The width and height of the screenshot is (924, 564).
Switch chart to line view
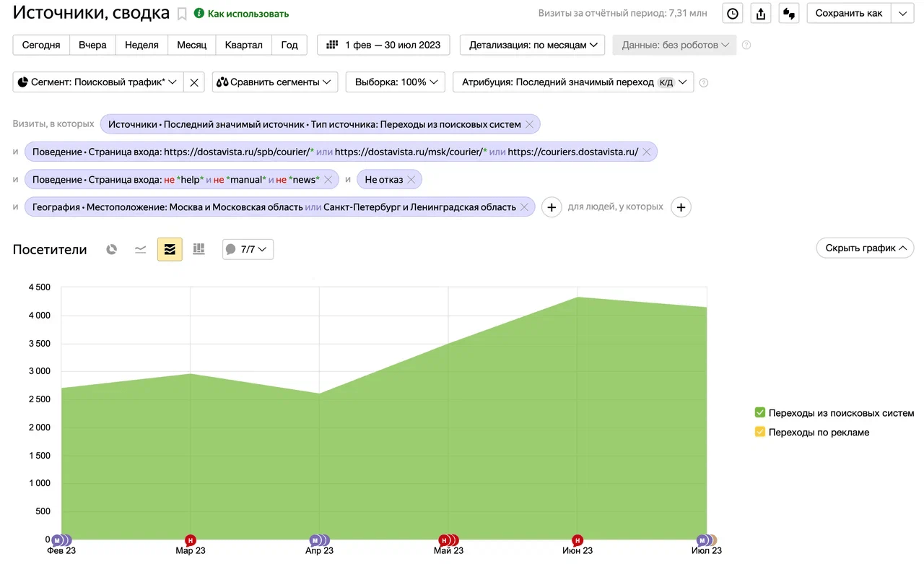pos(141,249)
